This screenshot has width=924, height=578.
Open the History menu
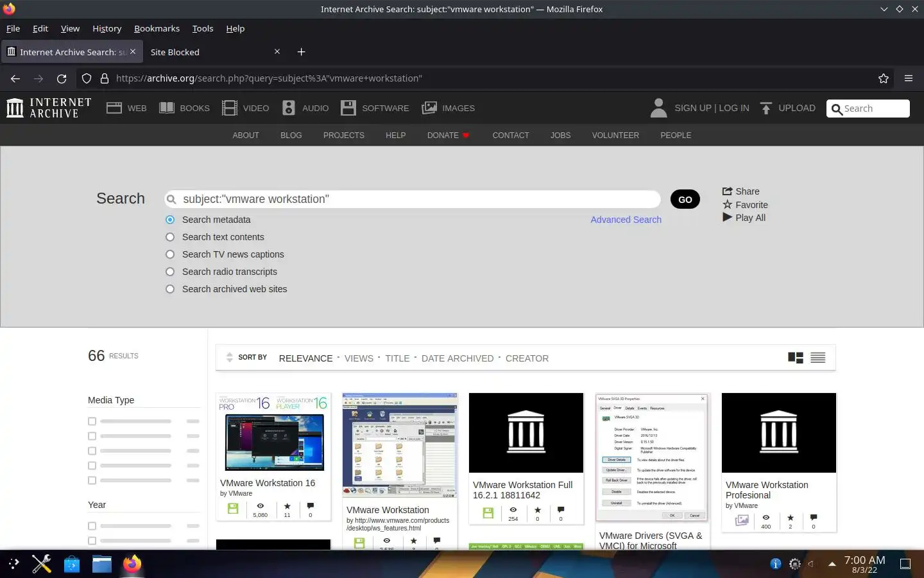[107, 28]
